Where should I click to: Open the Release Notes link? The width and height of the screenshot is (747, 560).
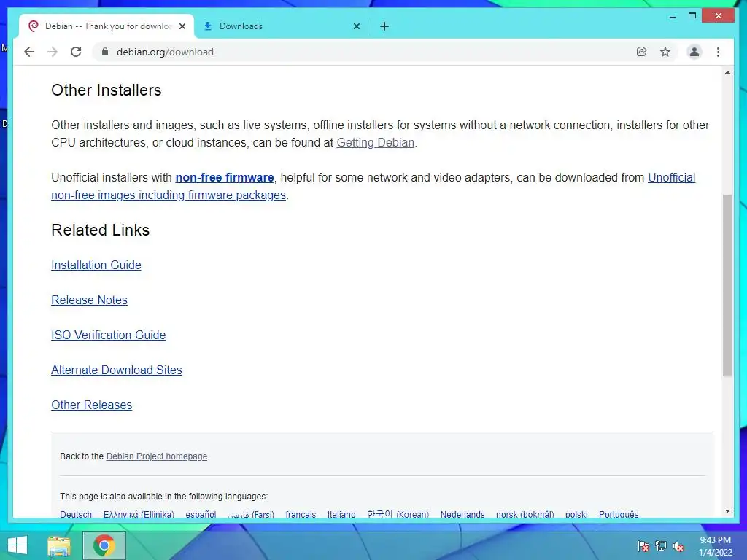point(89,300)
